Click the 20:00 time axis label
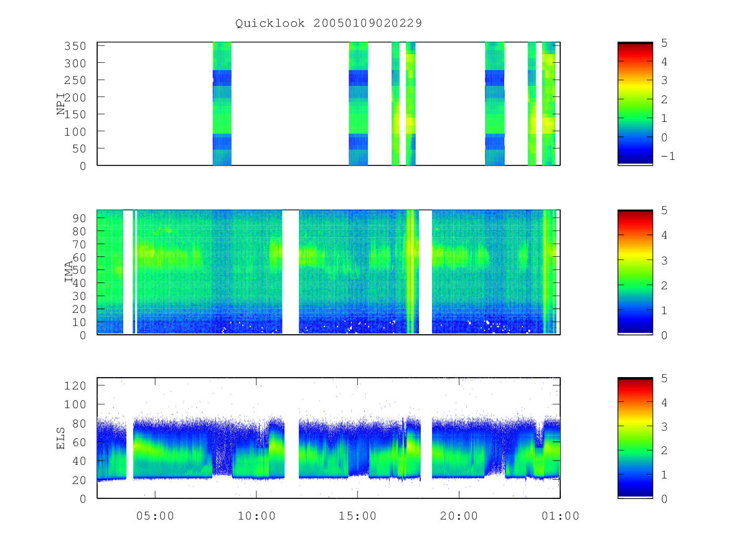 tap(459, 516)
